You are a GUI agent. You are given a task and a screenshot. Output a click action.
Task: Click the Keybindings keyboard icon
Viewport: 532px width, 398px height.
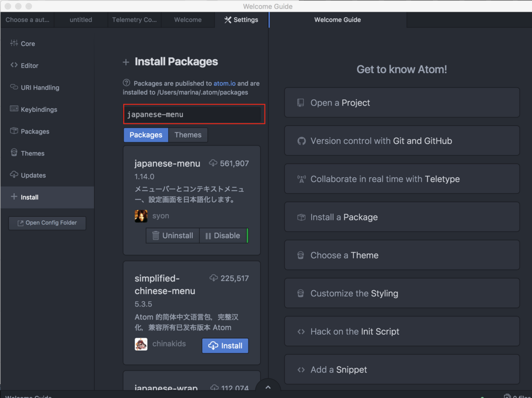click(14, 109)
